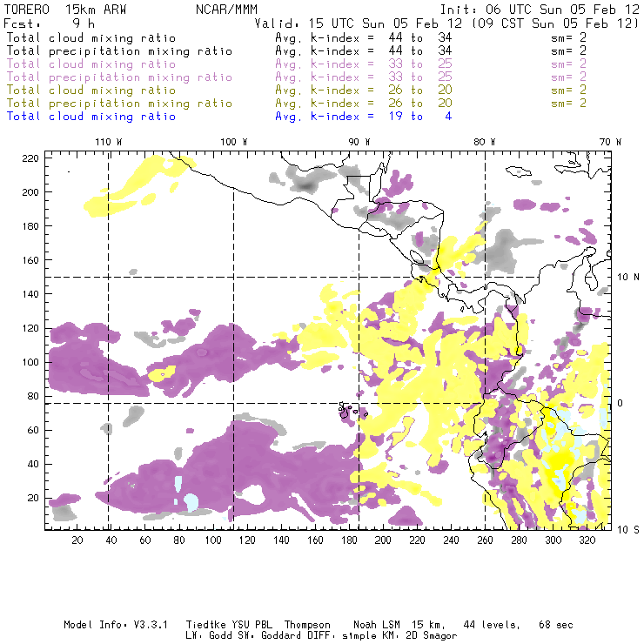The height and width of the screenshot is (644, 644).
Task: Select black 'Avg. k-index = 44 to 34' on cloud row
Action: tap(364, 37)
